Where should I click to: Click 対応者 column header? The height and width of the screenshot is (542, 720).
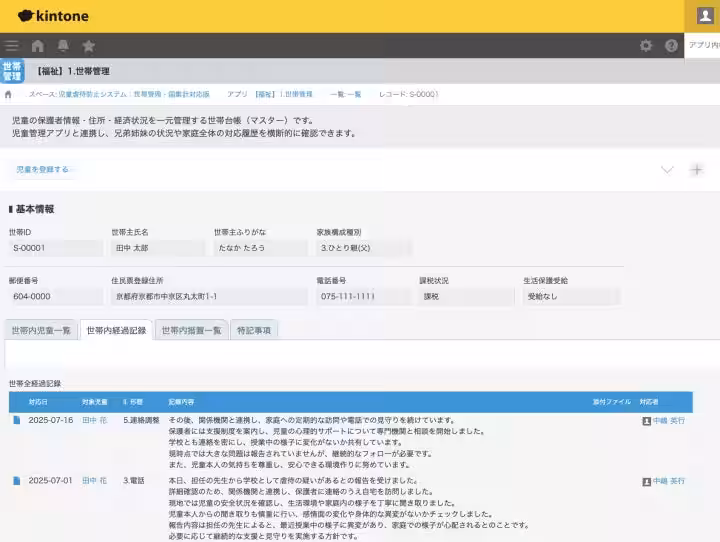tap(649, 402)
